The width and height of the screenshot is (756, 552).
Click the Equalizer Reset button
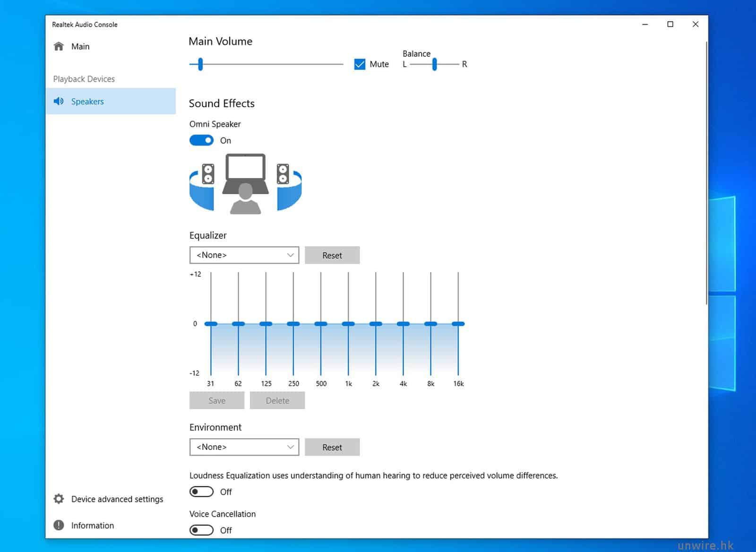coord(332,255)
